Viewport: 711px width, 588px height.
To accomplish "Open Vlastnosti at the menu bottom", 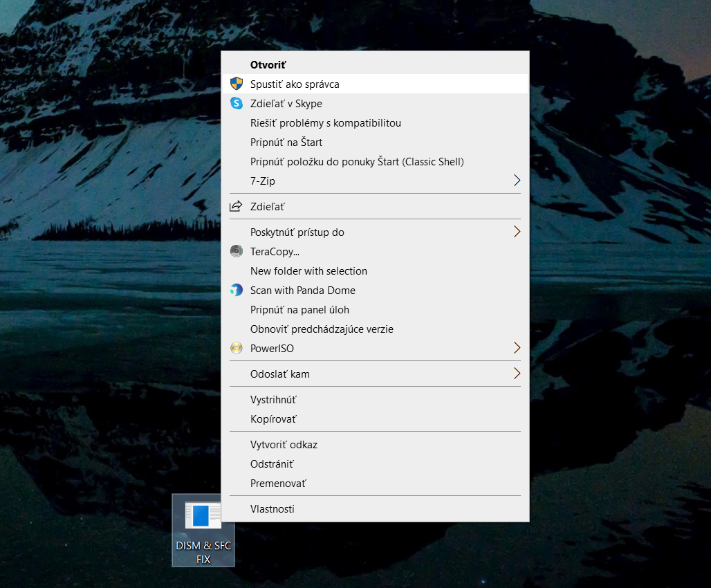I will (272, 509).
